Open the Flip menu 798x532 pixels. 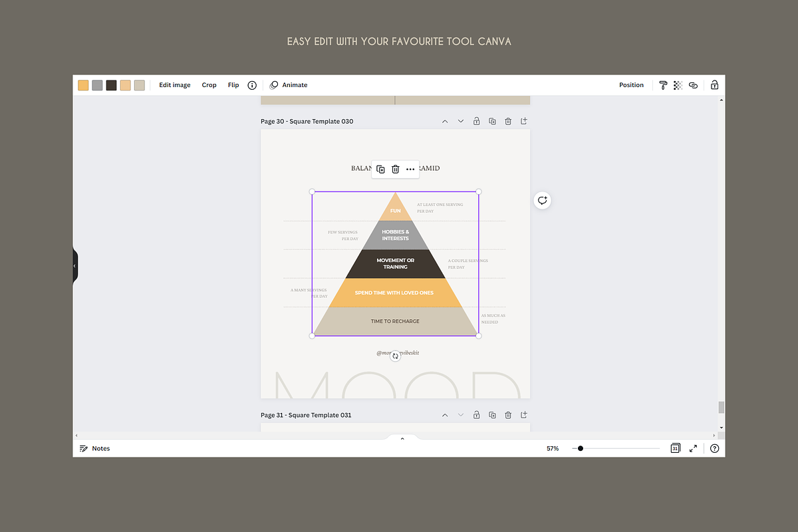[233, 85]
